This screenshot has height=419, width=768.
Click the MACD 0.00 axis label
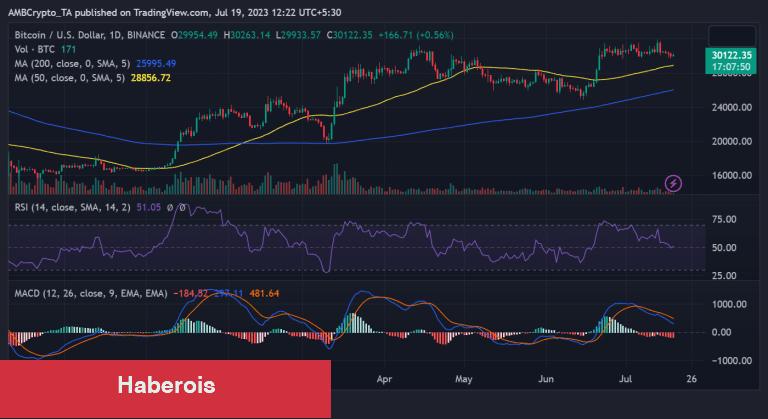click(x=721, y=332)
